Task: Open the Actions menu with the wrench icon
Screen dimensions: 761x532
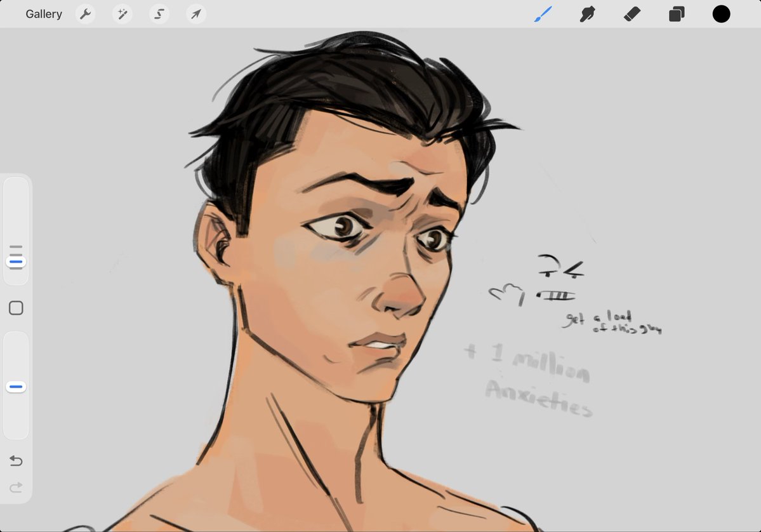Action: click(86, 13)
